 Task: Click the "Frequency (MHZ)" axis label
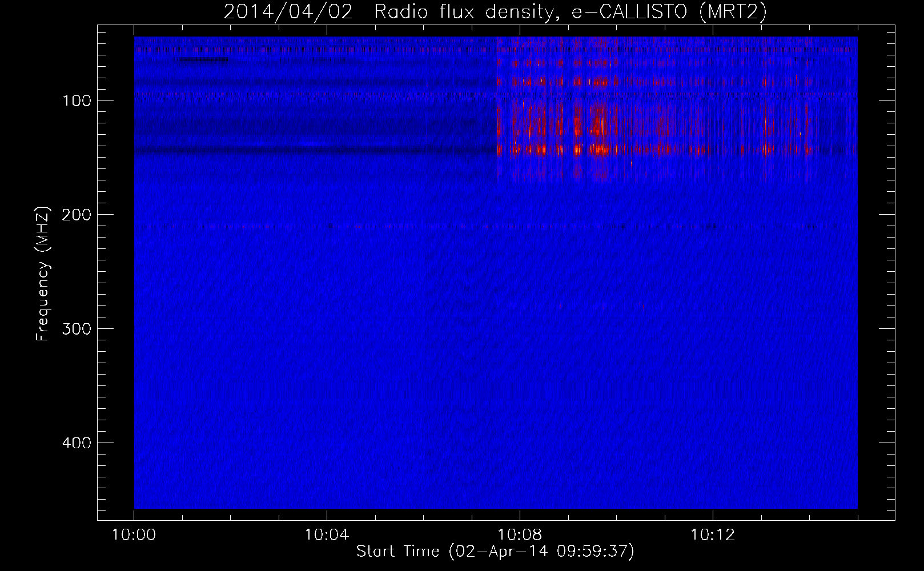(x=43, y=274)
